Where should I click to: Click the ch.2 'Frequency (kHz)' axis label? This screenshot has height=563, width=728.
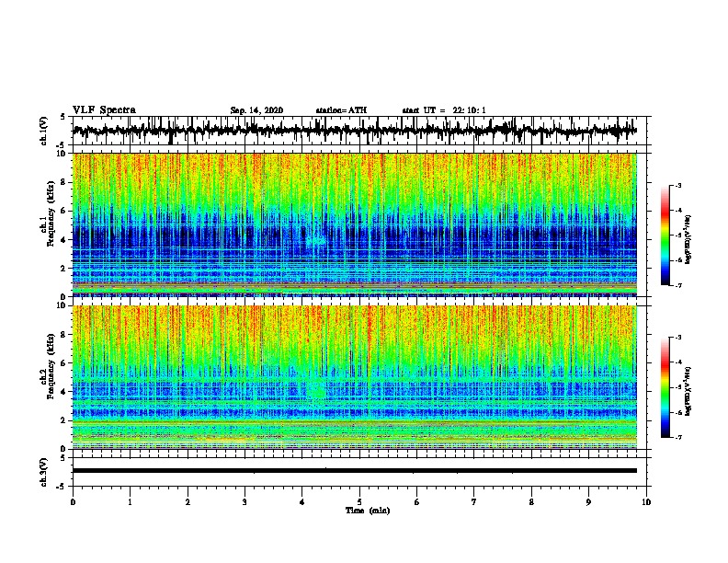click(51, 366)
